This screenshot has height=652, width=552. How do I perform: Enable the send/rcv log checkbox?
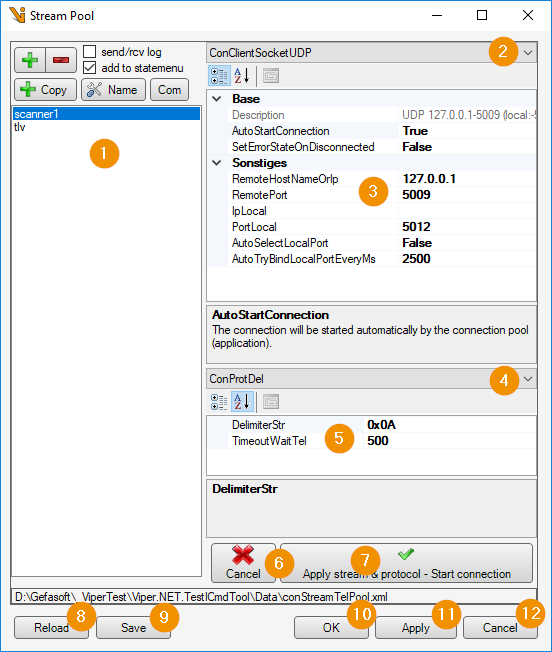(90, 52)
